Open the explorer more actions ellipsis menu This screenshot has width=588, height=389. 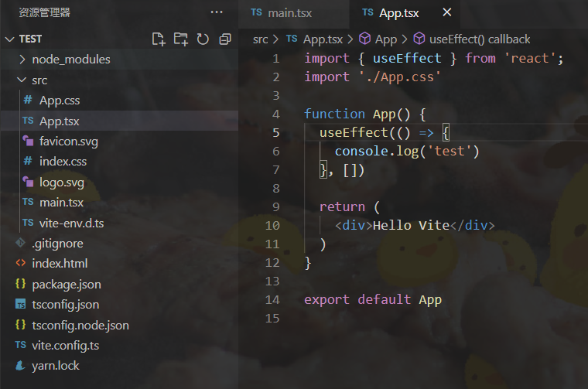click(217, 12)
